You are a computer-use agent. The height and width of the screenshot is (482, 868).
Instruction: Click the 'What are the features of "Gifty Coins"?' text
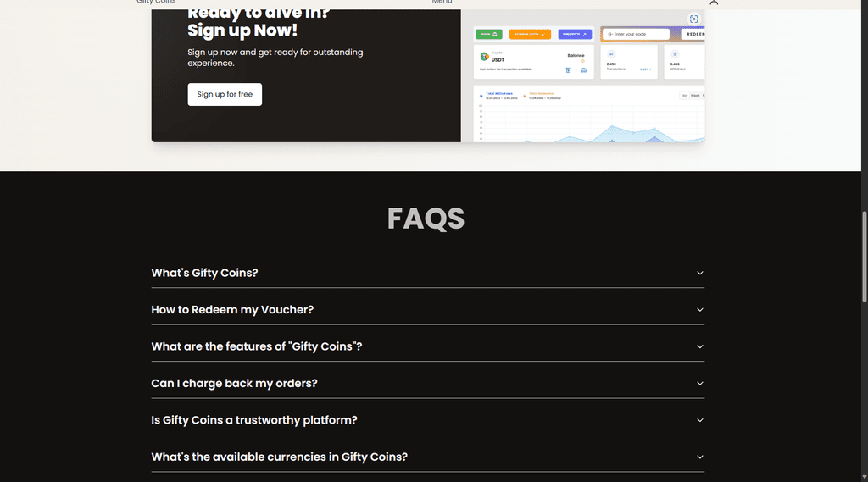click(256, 346)
